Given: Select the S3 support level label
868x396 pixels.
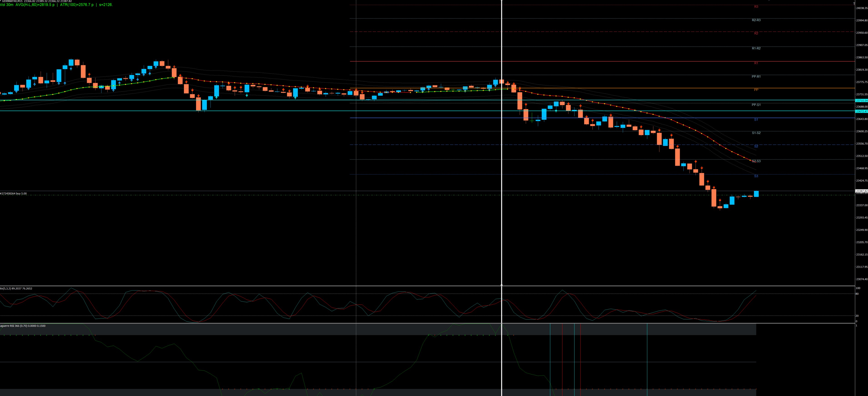Looking at the screenshot, I should (x=756, y=176).
